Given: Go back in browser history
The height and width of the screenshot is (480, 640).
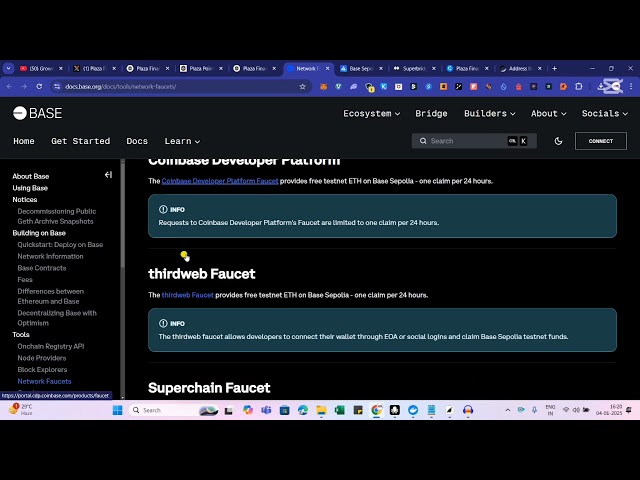Looking at the screenshot, I should (x=9, y=87).
